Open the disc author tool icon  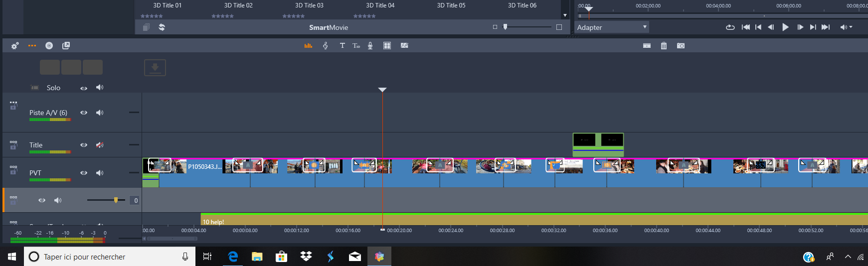click(x=49, y=45)
